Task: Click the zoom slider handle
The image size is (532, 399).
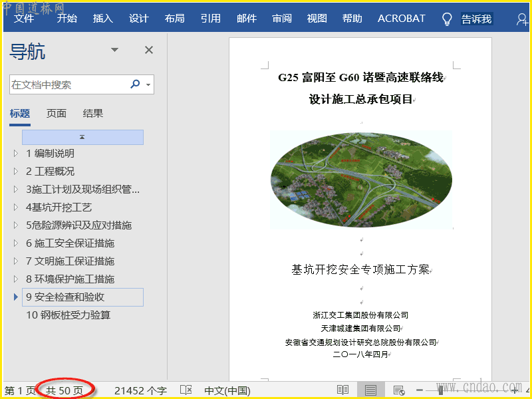Action: coord(440,390)
